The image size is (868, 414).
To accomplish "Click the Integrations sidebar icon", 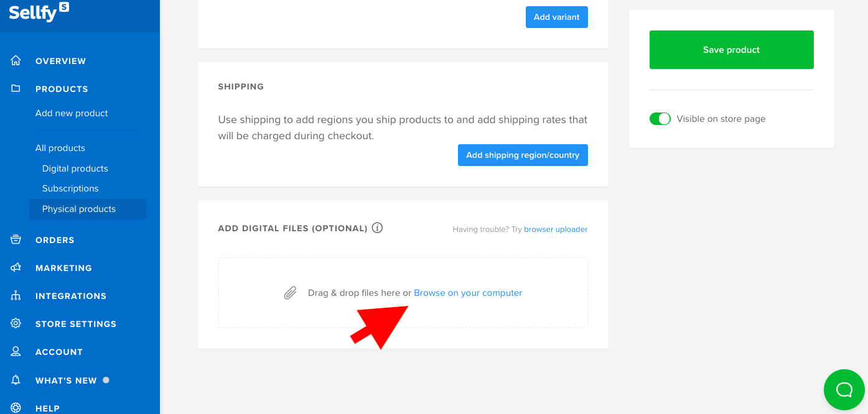I will 15,295.
